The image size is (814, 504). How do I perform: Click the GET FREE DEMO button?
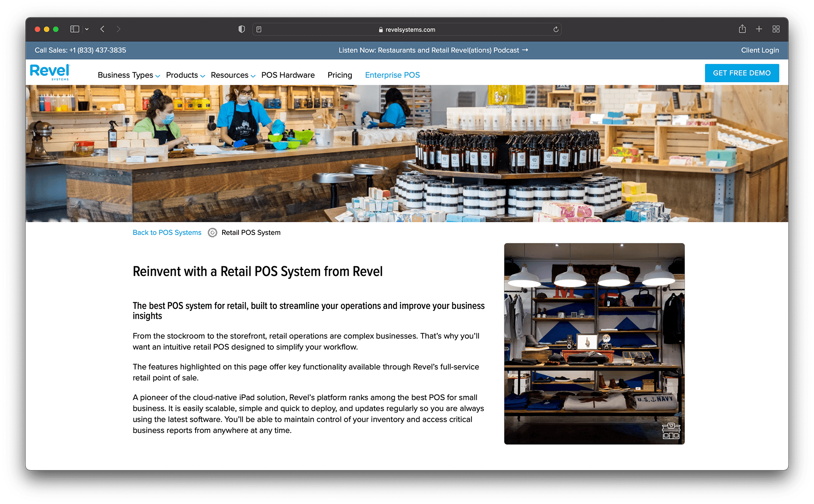pos(742,73)
